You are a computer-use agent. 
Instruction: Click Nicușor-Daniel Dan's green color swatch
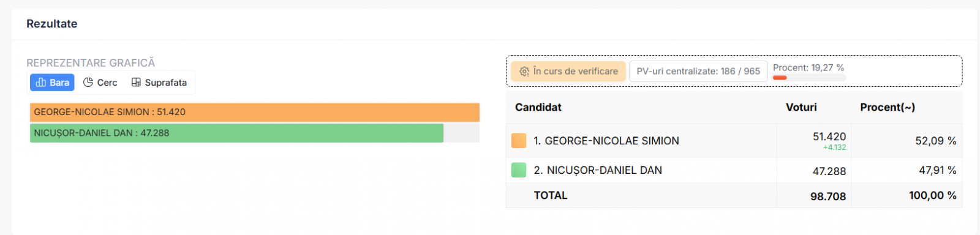pos(519,170)
